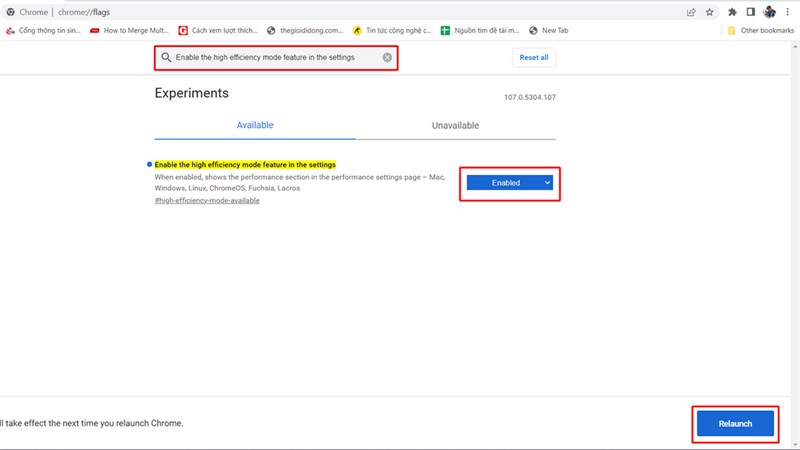Click the Reset all button
The image size is (800, 450).
[534, 57]
